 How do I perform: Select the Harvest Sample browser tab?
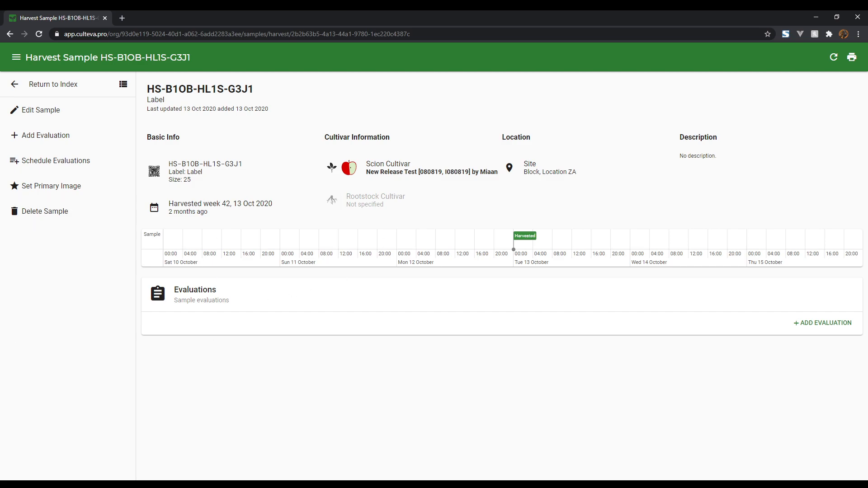click(x=54, y=18)
